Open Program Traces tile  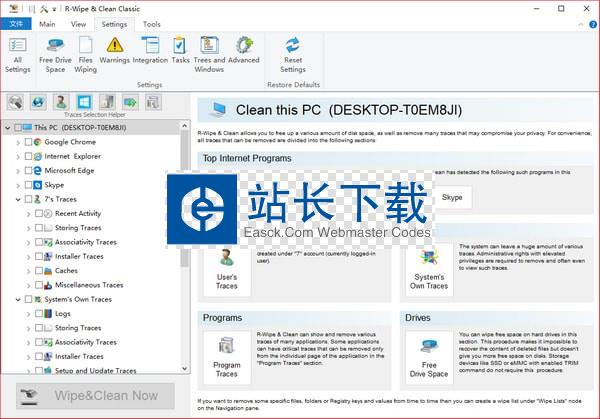point(227,358)
